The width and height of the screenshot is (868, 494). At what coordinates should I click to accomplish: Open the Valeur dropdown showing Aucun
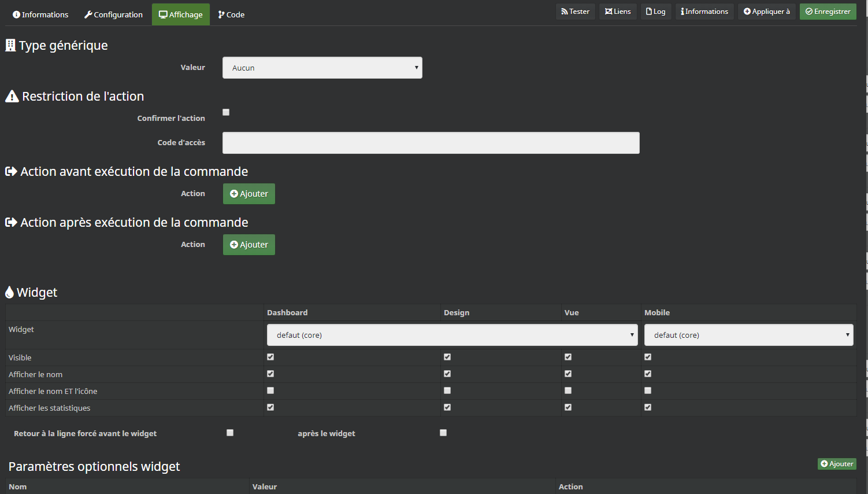tap(322, 68)
